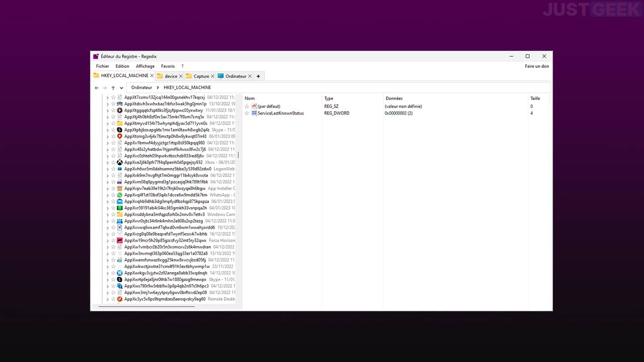Expand the AppXvzg9q08e9beqxefd7wynf5essvk7wbhb key
The height and width of the screenshot is (362, 644).
point(107,234)
